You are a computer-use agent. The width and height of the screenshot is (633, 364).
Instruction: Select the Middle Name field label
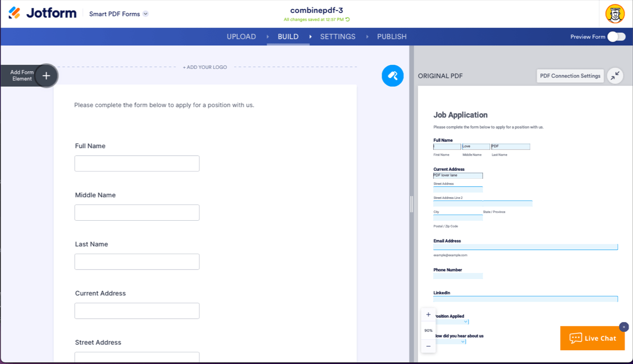pyautogui.click(x=95, y=195)
